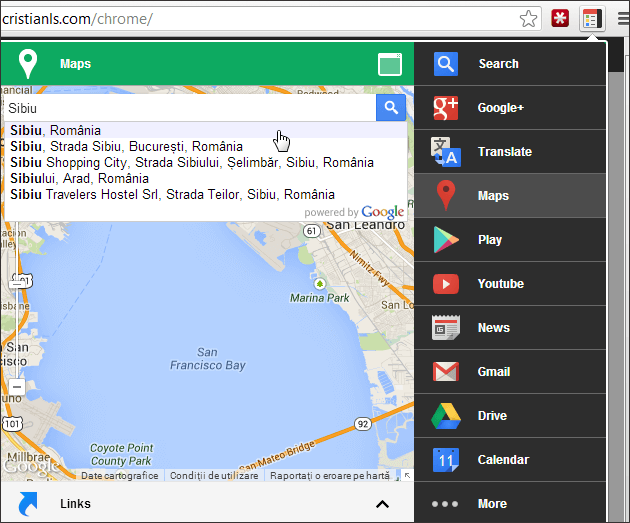This screenshot has width=630, height=523.
Task: Click the blue magnifier search button
Action: tap(391, 108)
